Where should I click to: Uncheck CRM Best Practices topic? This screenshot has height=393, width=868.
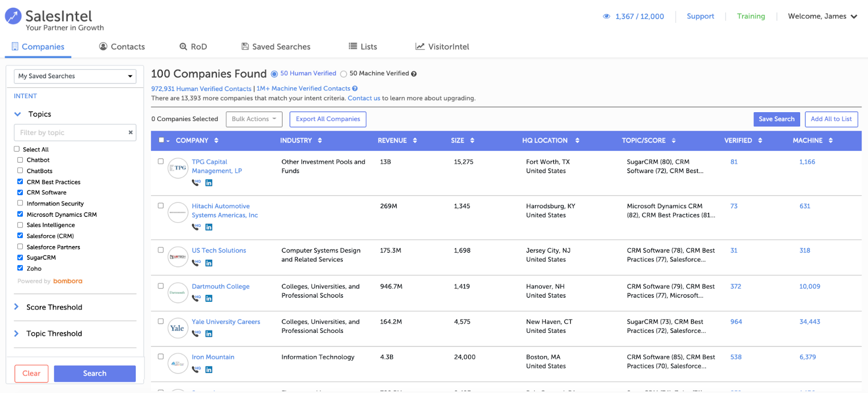[x=20, y=182]
